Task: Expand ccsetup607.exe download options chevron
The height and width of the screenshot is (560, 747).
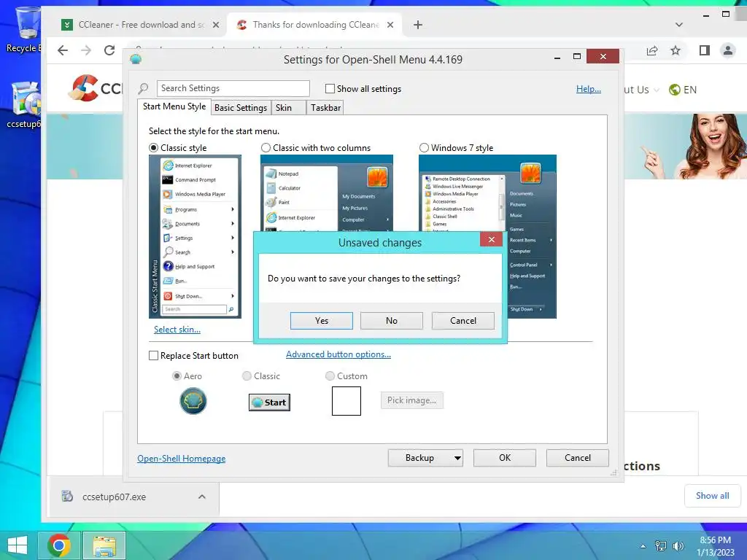Action: (202, 497)
